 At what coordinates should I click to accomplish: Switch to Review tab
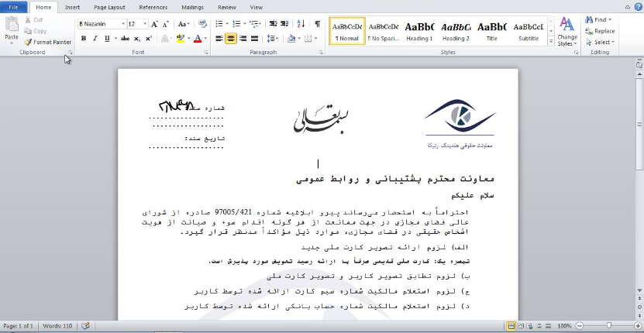227,8
